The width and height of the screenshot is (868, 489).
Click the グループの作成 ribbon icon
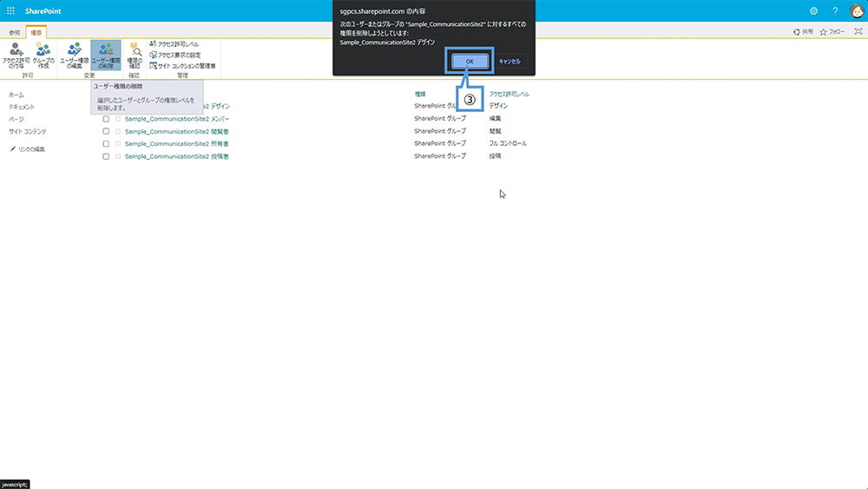click(43, 55)
